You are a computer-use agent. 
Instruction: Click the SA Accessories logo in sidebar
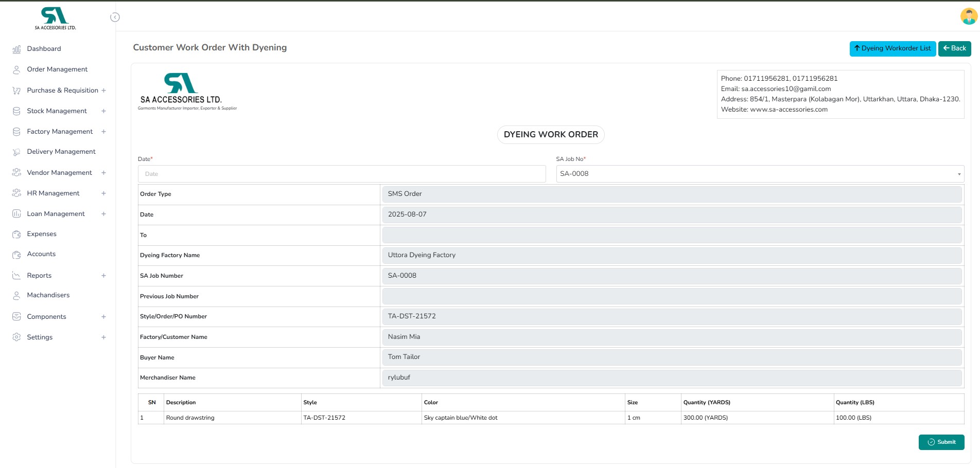55,19
